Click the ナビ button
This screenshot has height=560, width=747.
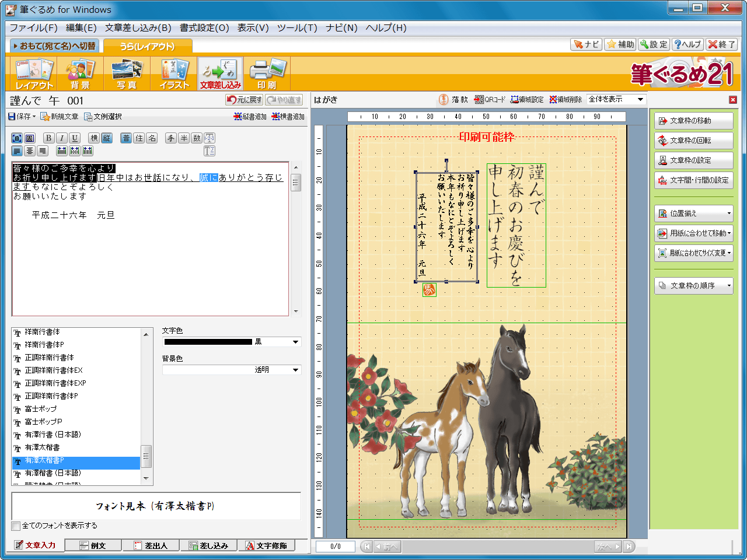[587, 44]
